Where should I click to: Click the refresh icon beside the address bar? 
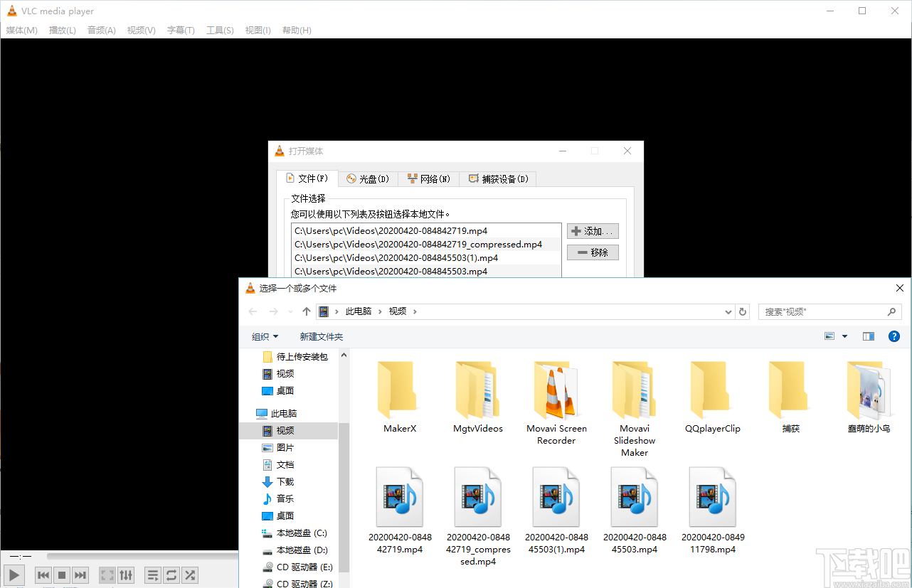[x=743, y=311]
